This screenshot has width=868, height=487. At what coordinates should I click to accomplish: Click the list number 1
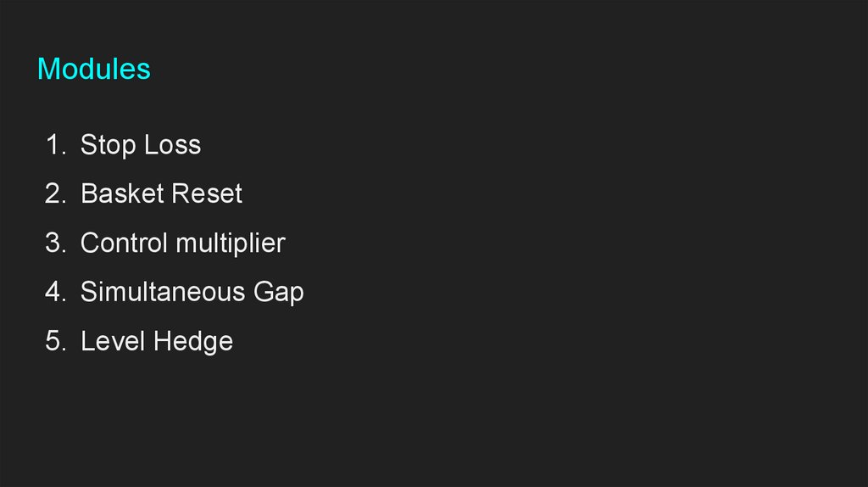54,145
